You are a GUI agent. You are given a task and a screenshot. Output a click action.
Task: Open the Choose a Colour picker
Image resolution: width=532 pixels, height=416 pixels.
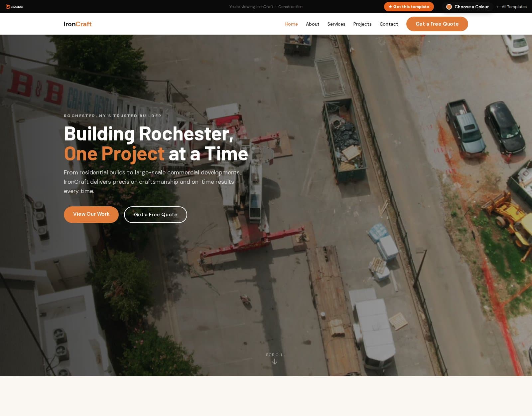pos(467,7)
